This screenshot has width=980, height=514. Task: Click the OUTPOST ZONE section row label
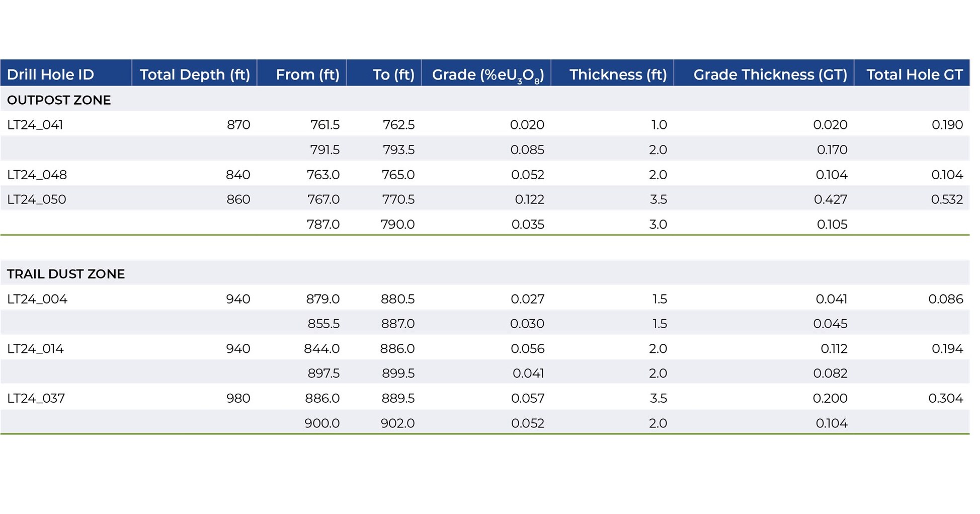[x=59, y=100]
